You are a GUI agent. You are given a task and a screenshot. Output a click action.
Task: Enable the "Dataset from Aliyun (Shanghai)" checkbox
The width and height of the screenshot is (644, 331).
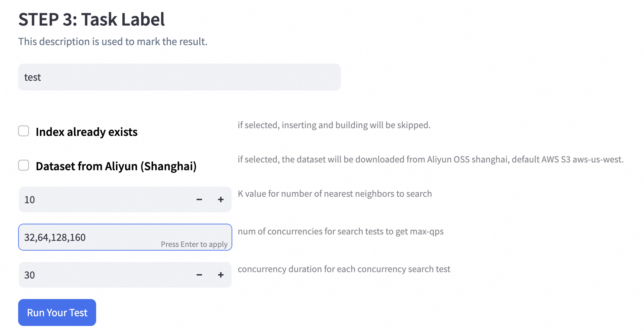pos(24,165)
